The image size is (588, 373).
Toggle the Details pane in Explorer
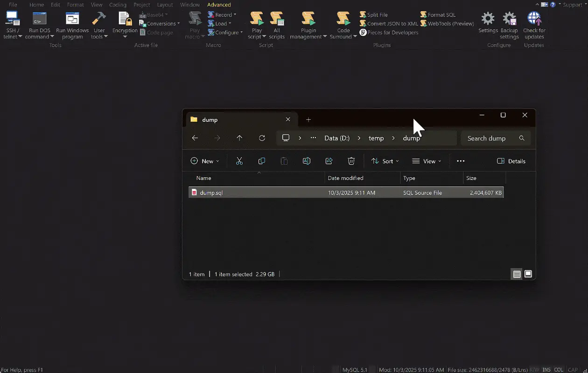pos(511,161)
